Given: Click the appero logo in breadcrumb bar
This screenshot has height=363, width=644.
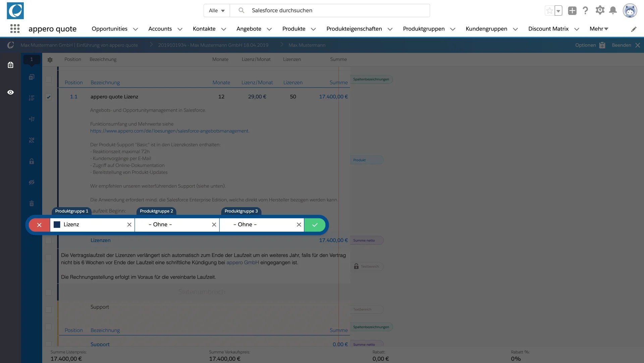Looking at the screenshot, I should pos(10,45).
